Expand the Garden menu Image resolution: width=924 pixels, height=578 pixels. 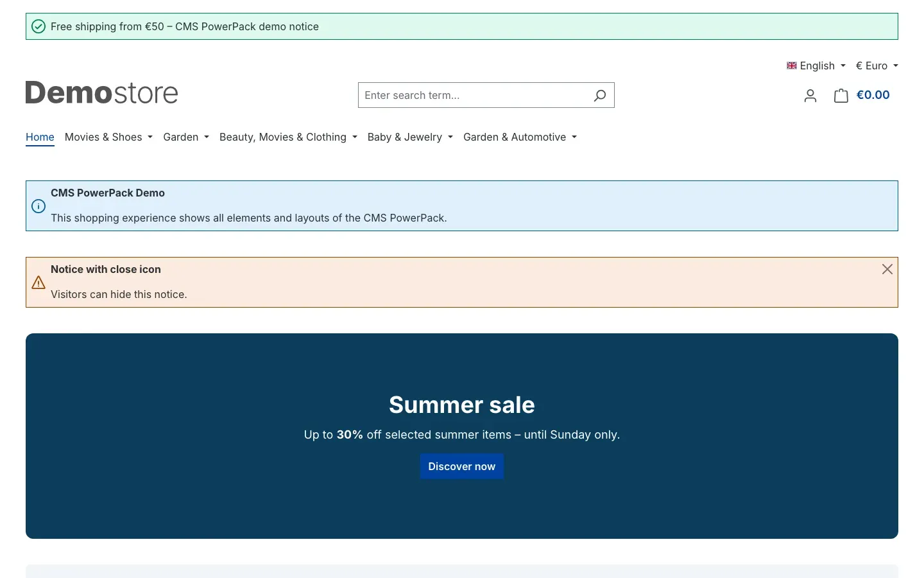tap(186, 137)
